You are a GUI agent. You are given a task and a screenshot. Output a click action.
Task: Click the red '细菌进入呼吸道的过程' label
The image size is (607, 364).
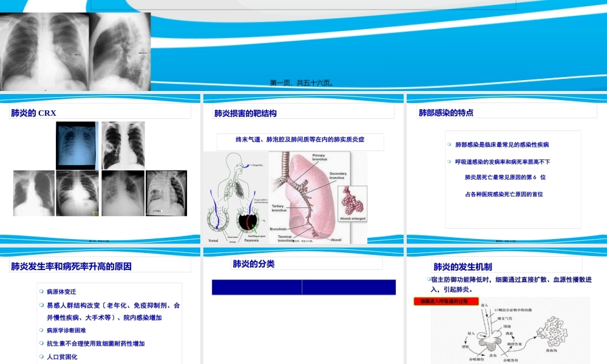coord(446,301)
